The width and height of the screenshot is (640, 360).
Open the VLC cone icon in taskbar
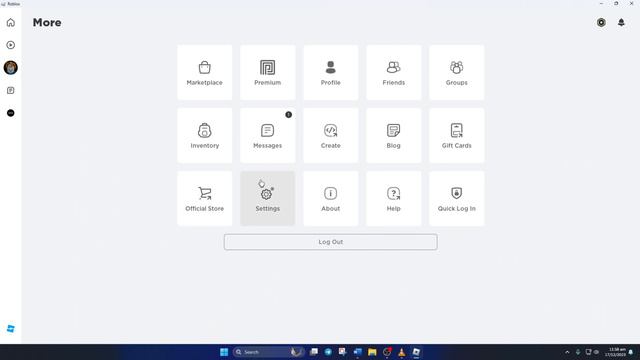coord(402,352)
